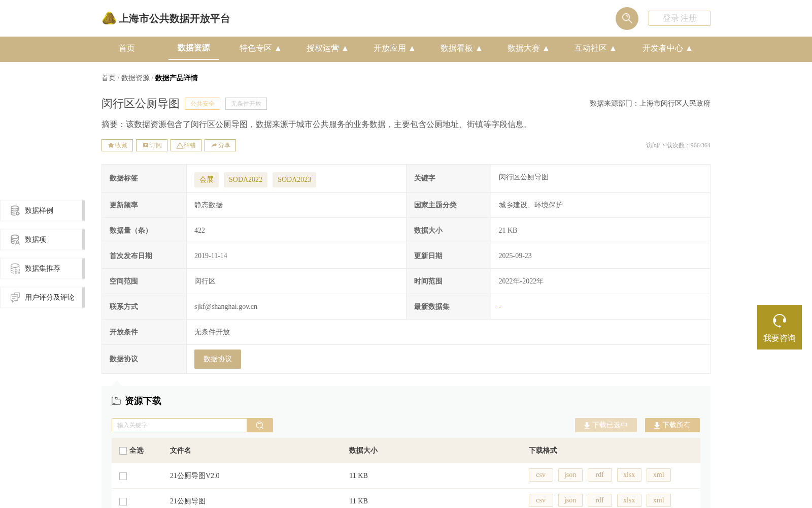
Task: Report an error with 纠错
Action: (x=186, y=145)
